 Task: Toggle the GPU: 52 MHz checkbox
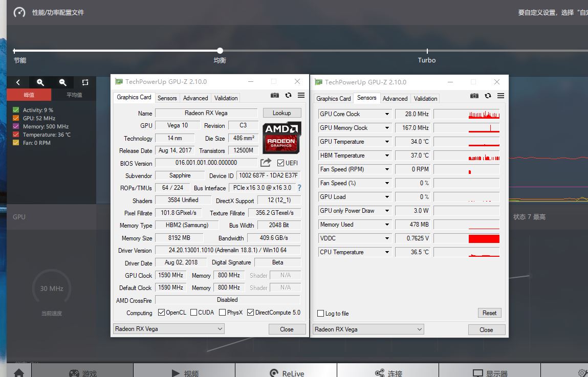pyautogui.click(x=16, y=118)
